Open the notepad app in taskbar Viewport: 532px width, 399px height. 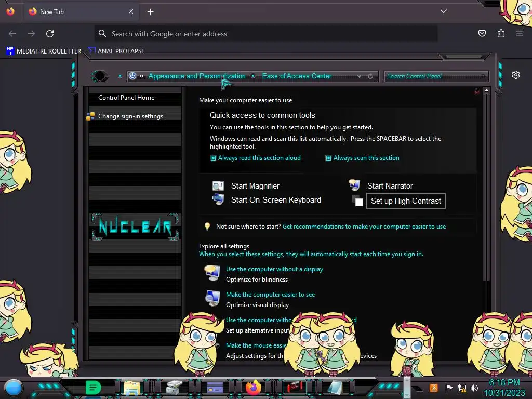coord(336,388)
